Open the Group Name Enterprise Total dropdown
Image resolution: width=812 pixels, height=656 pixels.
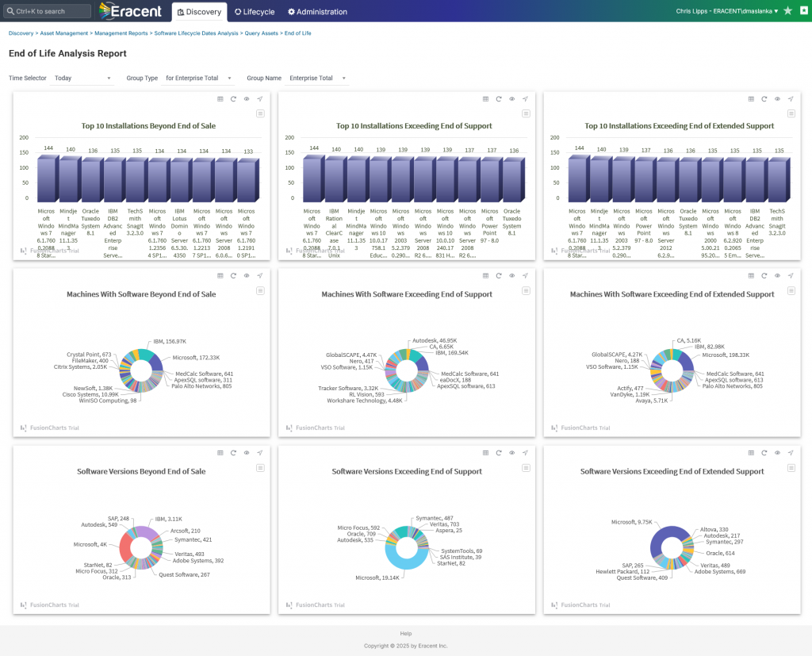pyautogui.click(x=318, y=79)
